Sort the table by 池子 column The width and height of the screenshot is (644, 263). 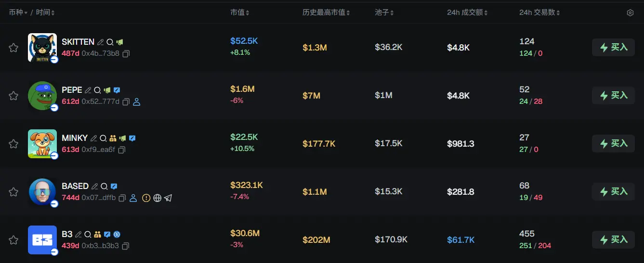click(384, 13)
